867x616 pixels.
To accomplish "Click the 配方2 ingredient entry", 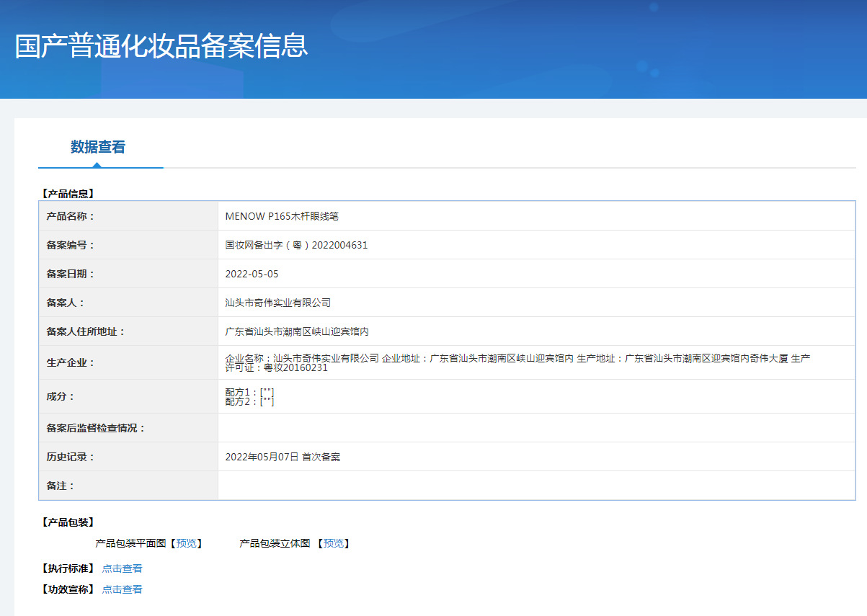I will coord(249,401).
